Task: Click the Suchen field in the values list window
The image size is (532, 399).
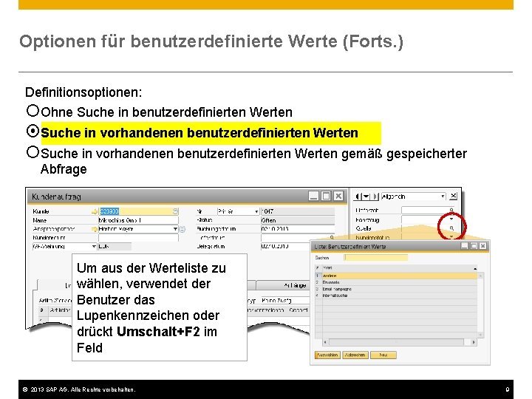Action: [x=375, y=258]
